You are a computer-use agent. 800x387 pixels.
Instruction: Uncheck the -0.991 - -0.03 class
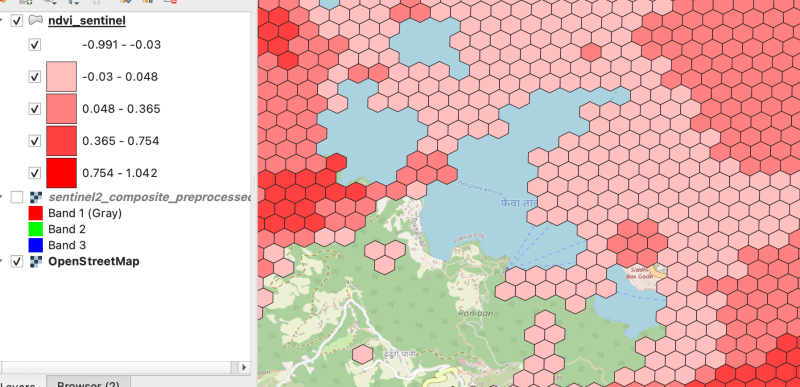[34, 45]
